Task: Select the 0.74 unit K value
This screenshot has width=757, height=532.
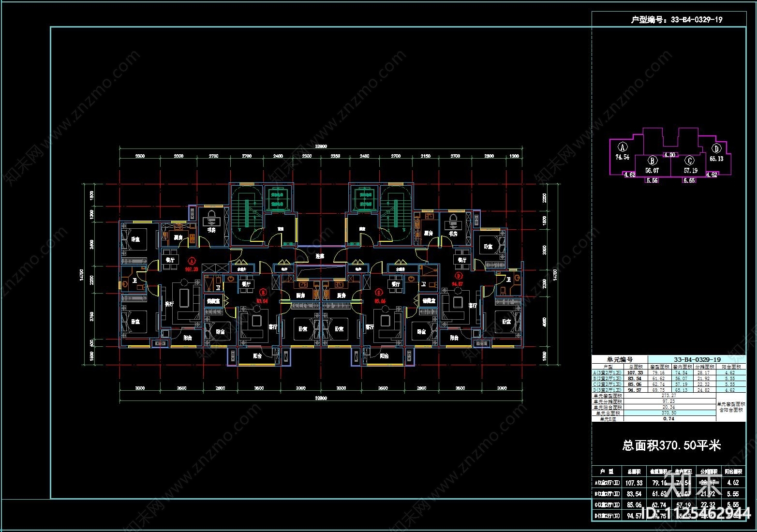Action: click(668, 419)
